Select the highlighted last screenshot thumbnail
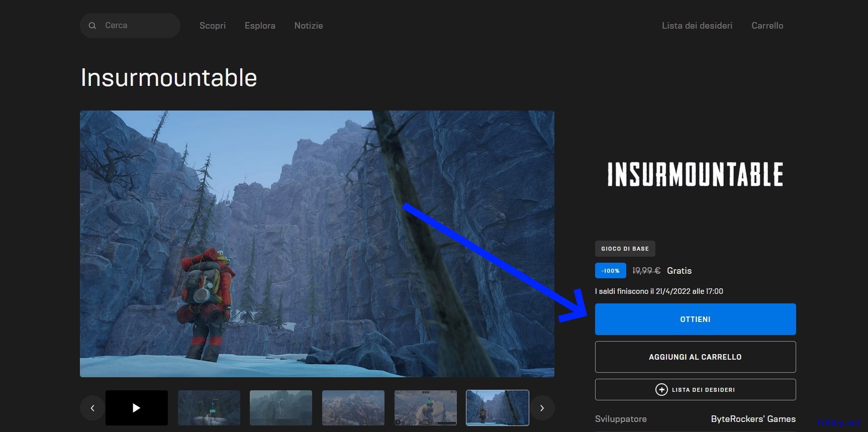Viewport: 868px width, 432px height. tap(498, 408)
